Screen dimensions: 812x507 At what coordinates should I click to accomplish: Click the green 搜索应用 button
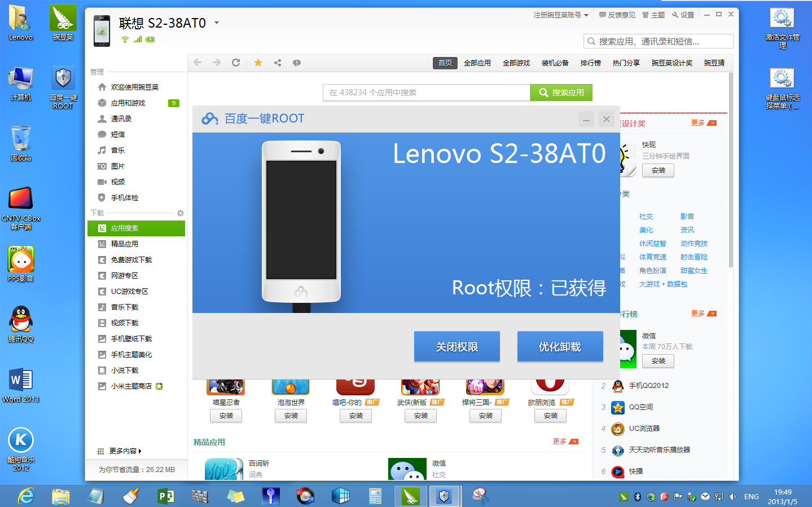(x=561, y=92)
